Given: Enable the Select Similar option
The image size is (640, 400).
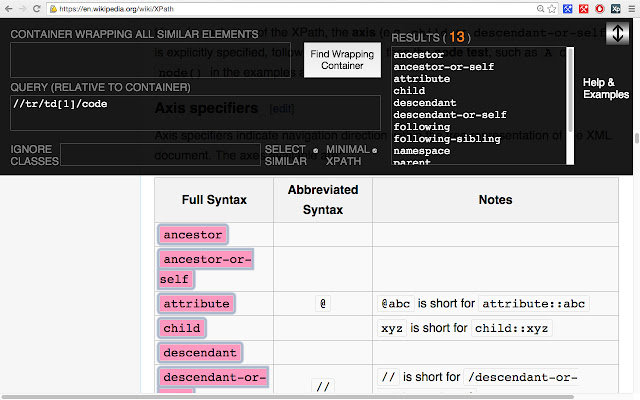Looking at the screenshot, I should click(315, 150).
